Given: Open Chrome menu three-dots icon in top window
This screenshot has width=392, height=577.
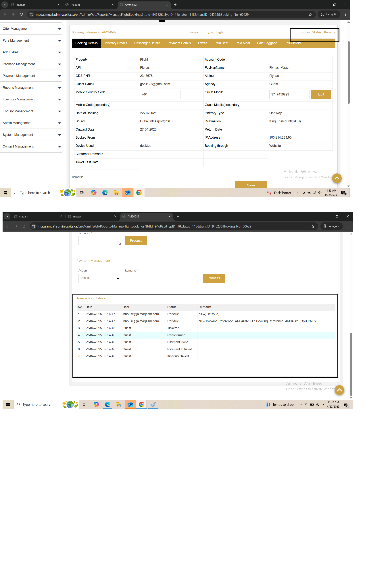Looking at the screenshot, I should [345, 14].
